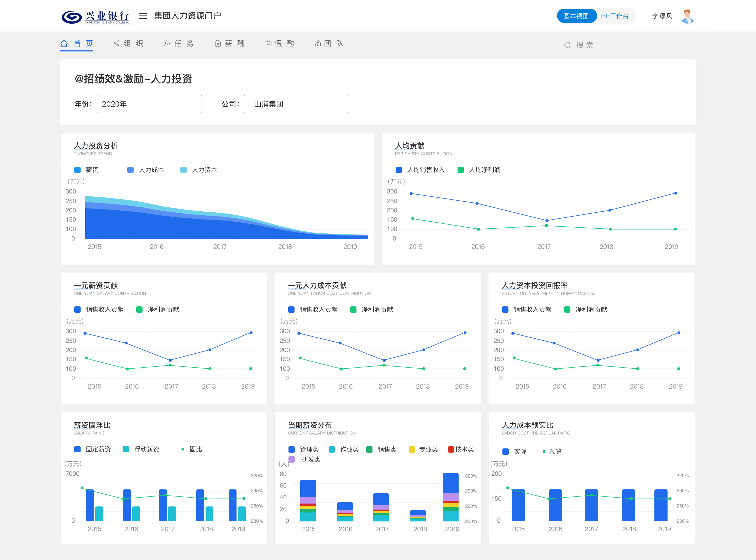Click user name 李淳风
Image resolution: width=756 pixels, height=560 pixels.
[x=662, y=16]
